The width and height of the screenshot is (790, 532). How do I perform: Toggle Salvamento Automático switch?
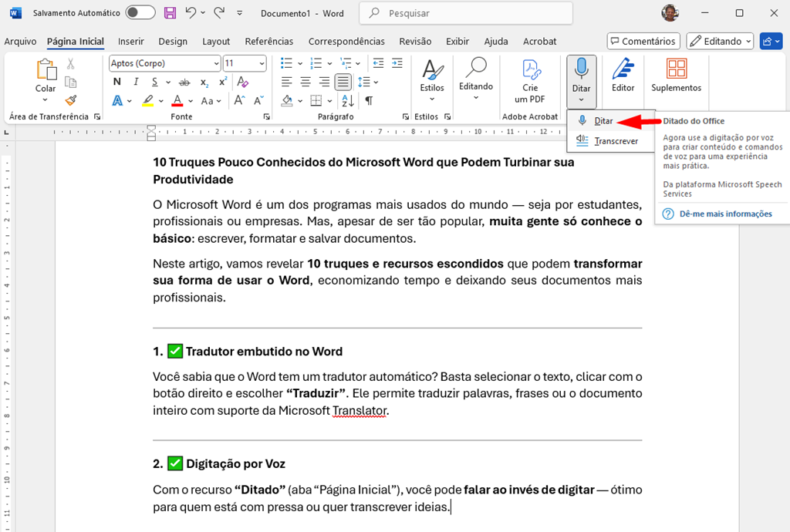(x=140, y=13)
